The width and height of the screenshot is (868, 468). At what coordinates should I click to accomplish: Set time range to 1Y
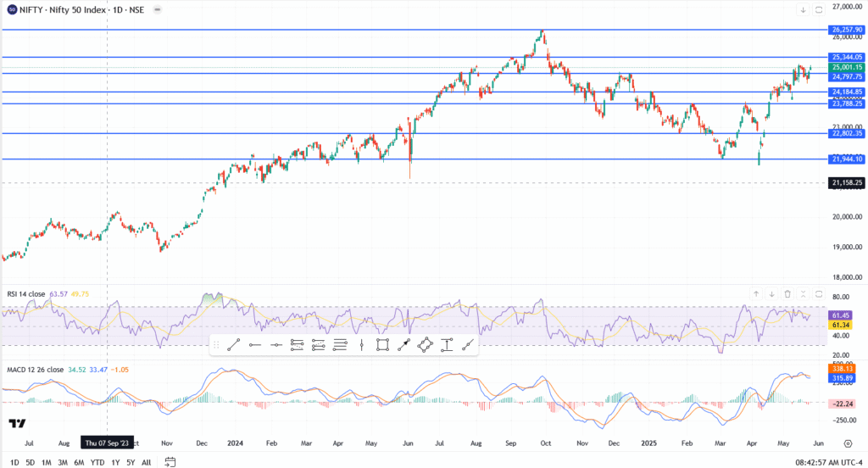coord(115,462)
